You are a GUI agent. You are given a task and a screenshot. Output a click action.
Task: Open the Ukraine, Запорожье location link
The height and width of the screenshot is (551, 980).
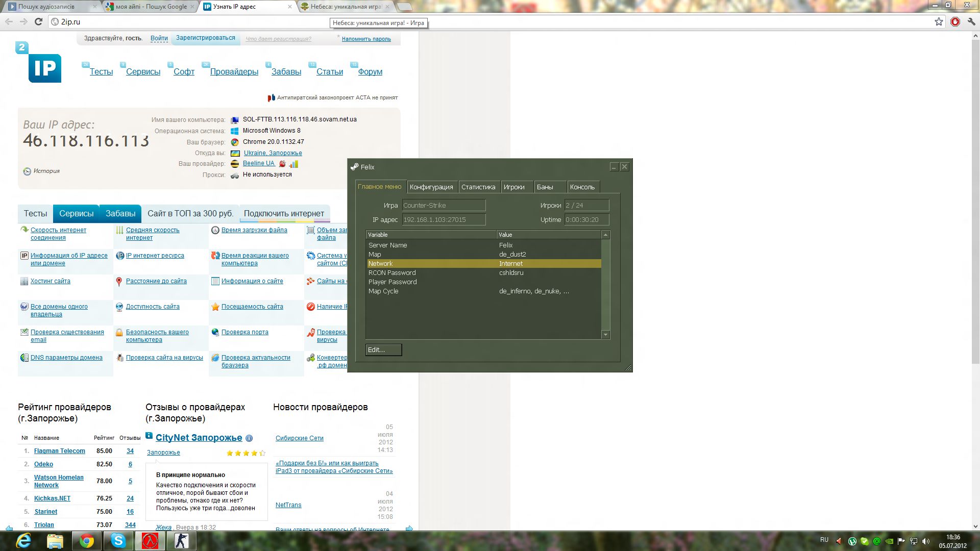273,153
